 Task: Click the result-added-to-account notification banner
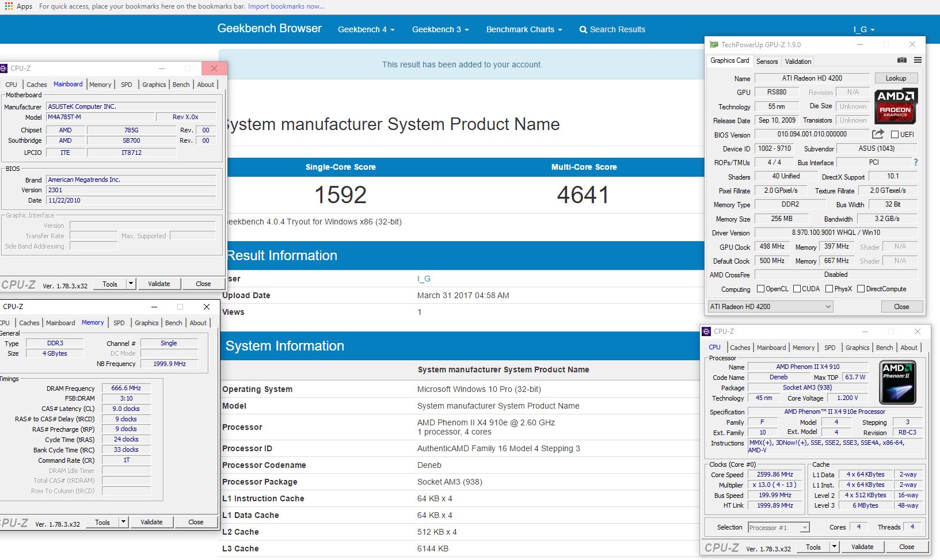pyautogui.click(x=462, y=64)
